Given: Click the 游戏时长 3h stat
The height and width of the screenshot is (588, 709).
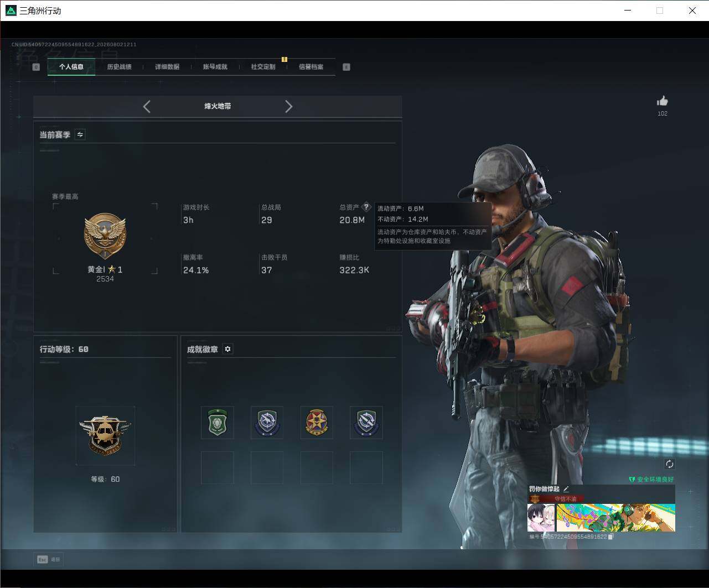Looking at the screenshot, I should click(196, 214).
